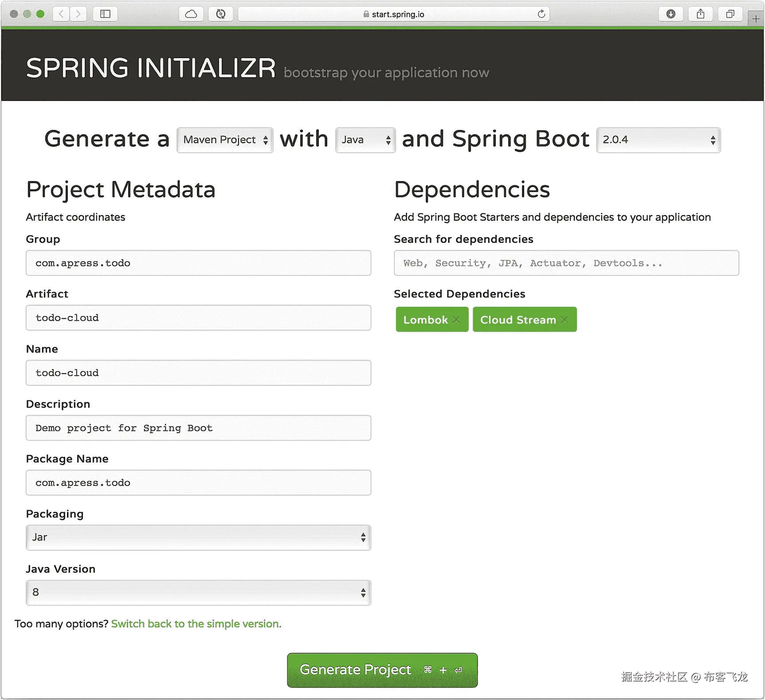Click the Safari forward arrow button
The width and height of the screenshot is (765, 700).
(x=78, y=14)
